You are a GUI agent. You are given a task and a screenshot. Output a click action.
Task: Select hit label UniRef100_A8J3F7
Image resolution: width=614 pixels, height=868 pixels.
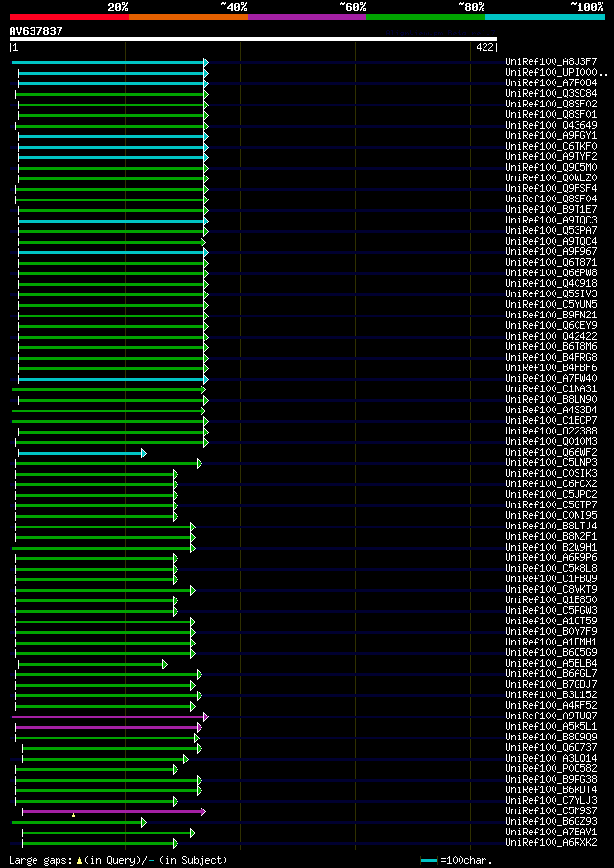[x=551, y=62]
